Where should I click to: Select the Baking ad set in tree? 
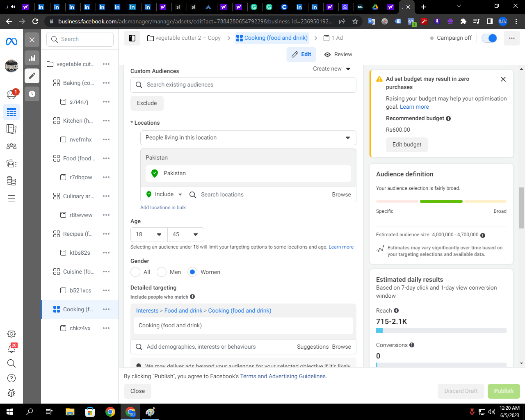(80, 83)
